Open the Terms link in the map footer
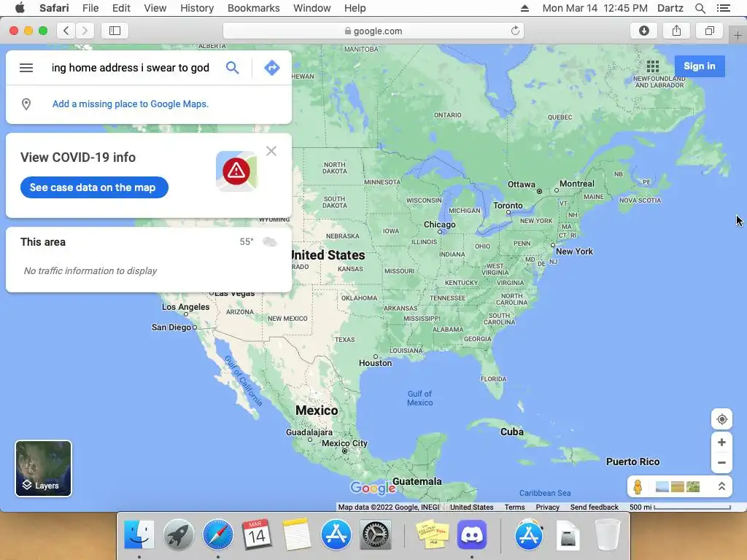Screen dimensions: 747x560 coord(514,507)
